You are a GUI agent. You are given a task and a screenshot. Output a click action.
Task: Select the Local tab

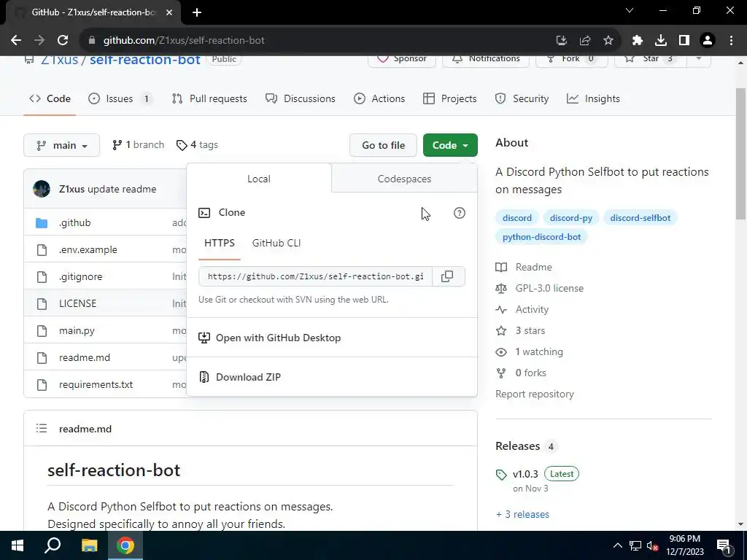pyautogui.click(x=259, y=179)
